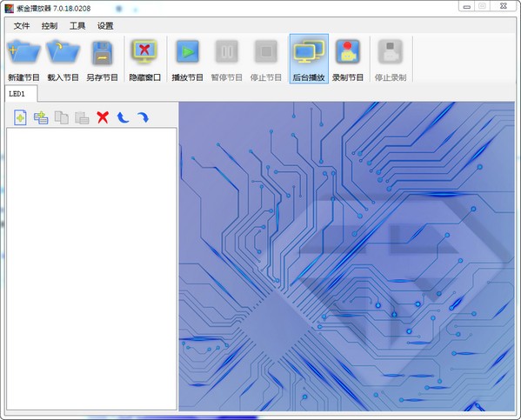Open the 文件 menu
This screenshot has height=420, width=521.
(22, 25)
